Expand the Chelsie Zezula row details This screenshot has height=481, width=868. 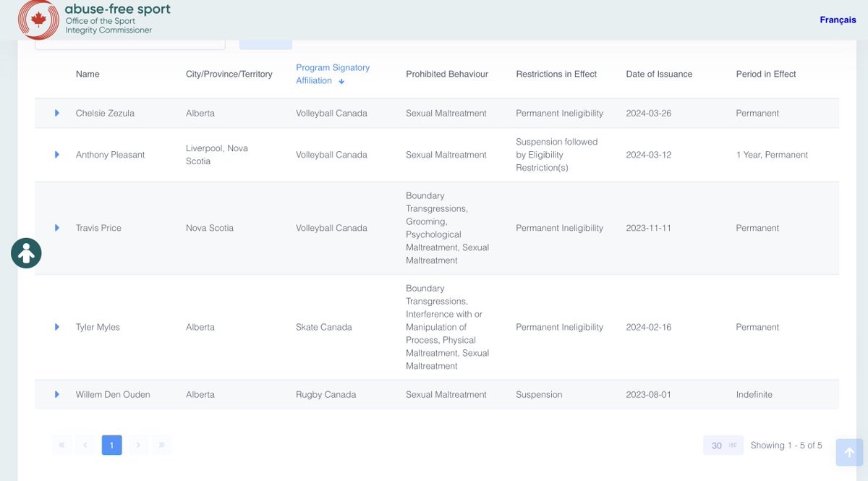[x=56, y=113]
